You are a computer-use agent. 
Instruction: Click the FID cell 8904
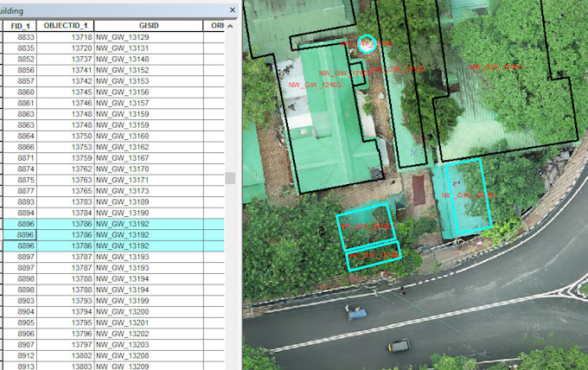pos(20,311)
